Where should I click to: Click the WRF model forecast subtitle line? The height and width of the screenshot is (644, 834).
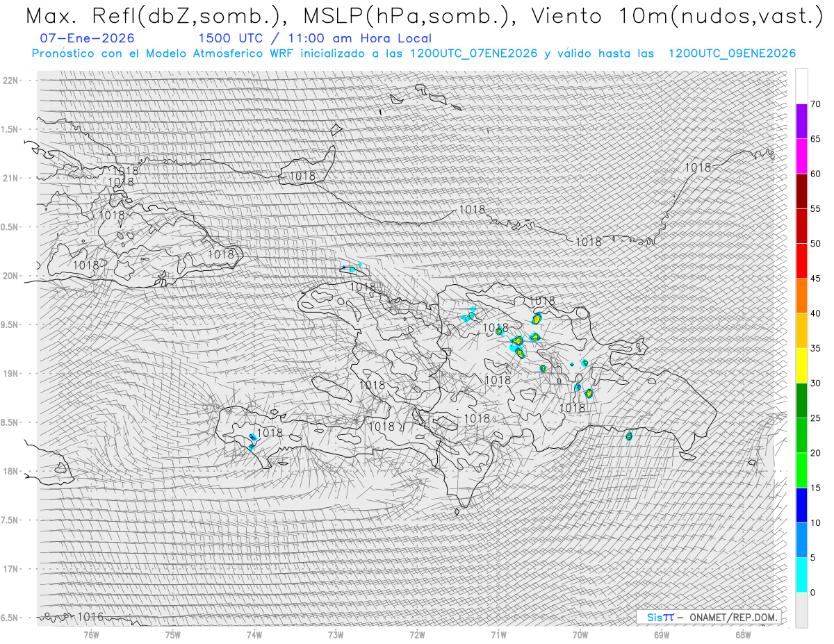coord(414,53)
